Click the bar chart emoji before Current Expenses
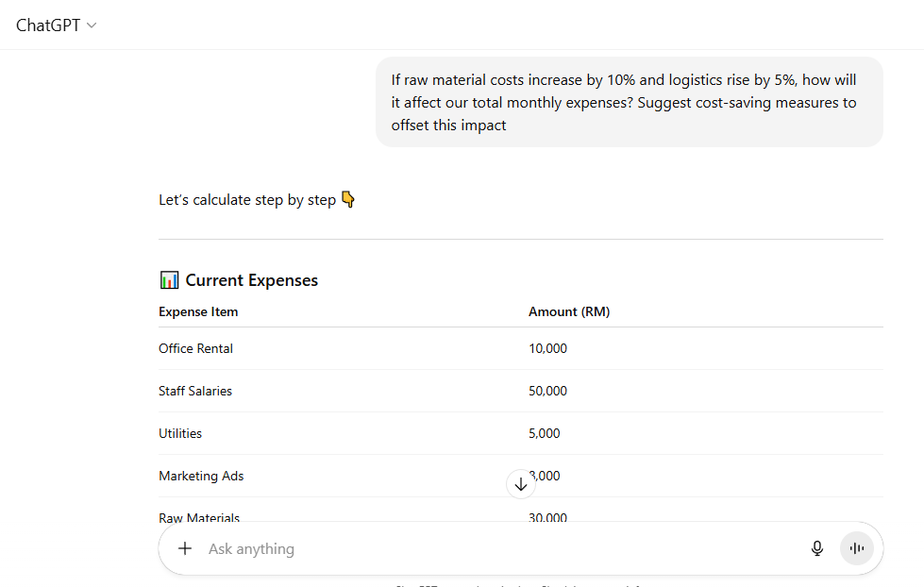Viewport: 924px width, 587px height. 168,279
